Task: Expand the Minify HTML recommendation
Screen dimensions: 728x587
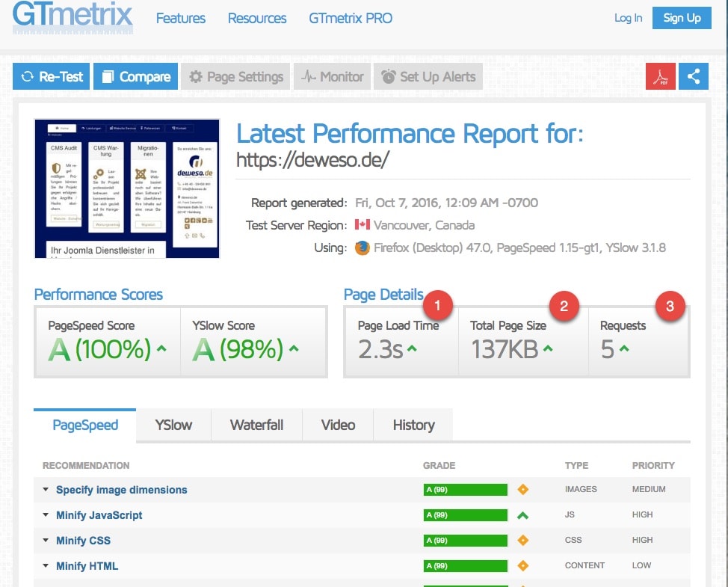Action: coord(87,566)
